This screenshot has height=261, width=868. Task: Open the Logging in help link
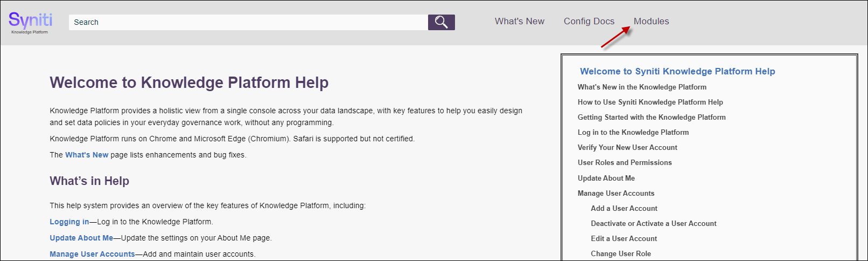[69, 222]
